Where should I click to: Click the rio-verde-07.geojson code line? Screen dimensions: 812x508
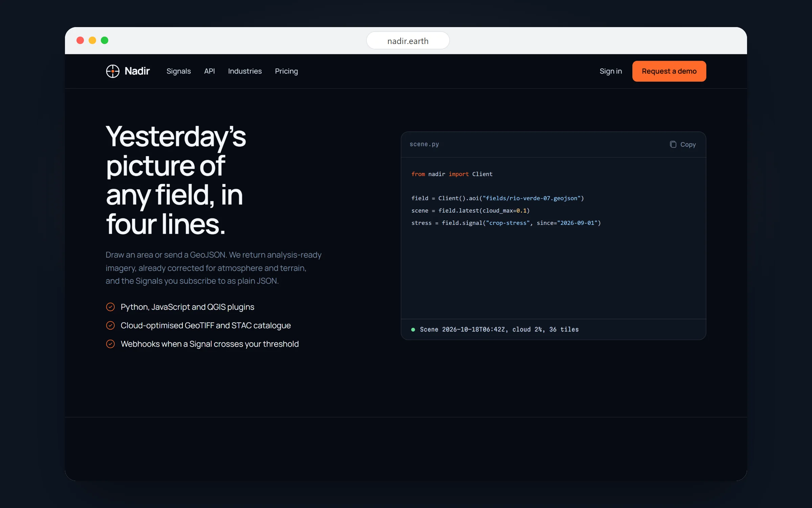497,198
